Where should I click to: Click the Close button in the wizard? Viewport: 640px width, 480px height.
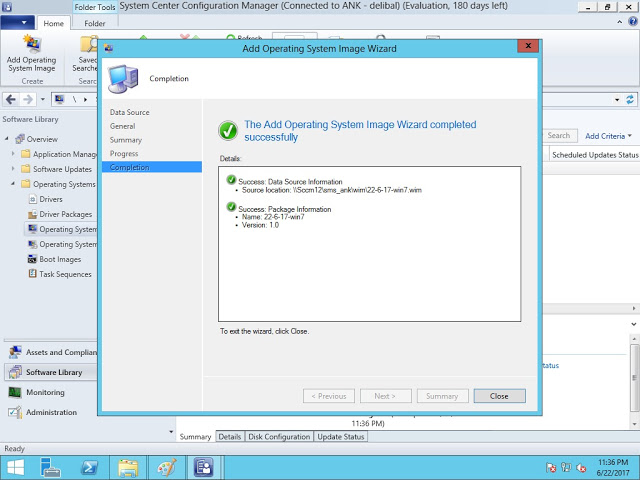pyautogui.click(x=499, y=396)
